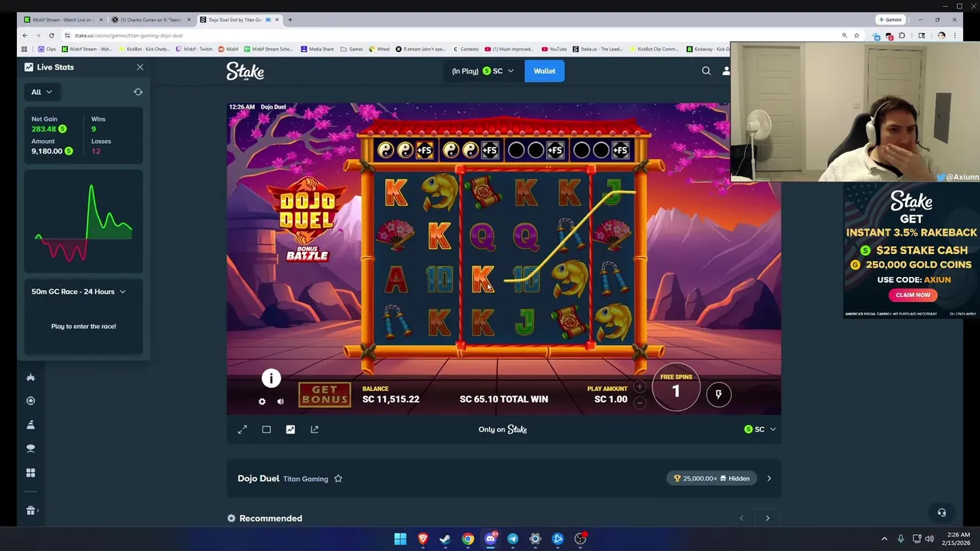980x551 pixels.
Task: Open the slot game settings gear
Action: (x=262, y=402)
